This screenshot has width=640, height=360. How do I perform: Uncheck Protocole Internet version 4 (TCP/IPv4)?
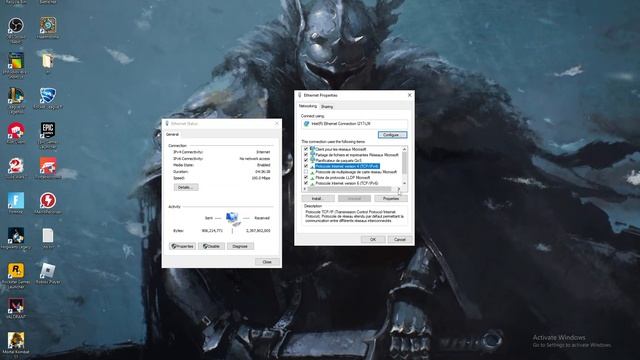point(306,166)
